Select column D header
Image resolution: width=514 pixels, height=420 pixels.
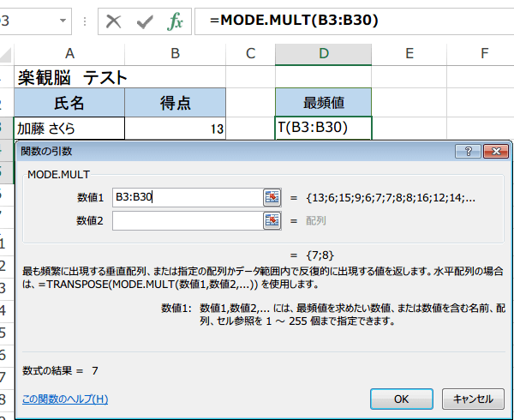pos(324,53)
